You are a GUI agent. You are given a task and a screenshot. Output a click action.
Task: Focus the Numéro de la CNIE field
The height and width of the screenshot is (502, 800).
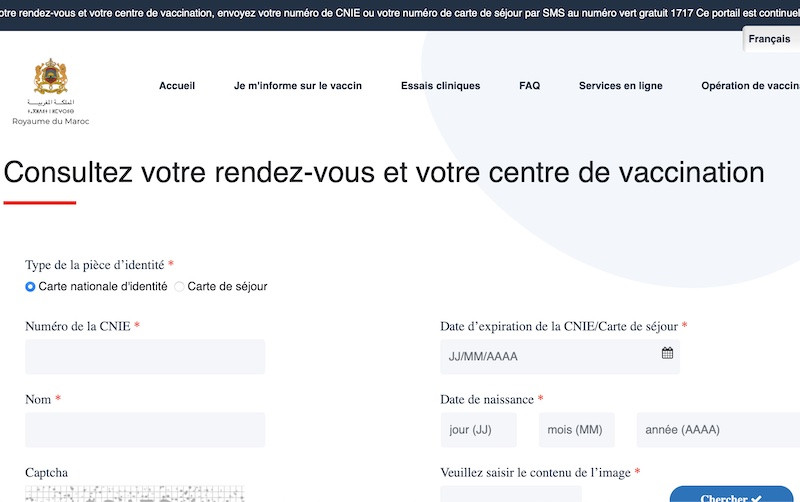pos(145,357)
